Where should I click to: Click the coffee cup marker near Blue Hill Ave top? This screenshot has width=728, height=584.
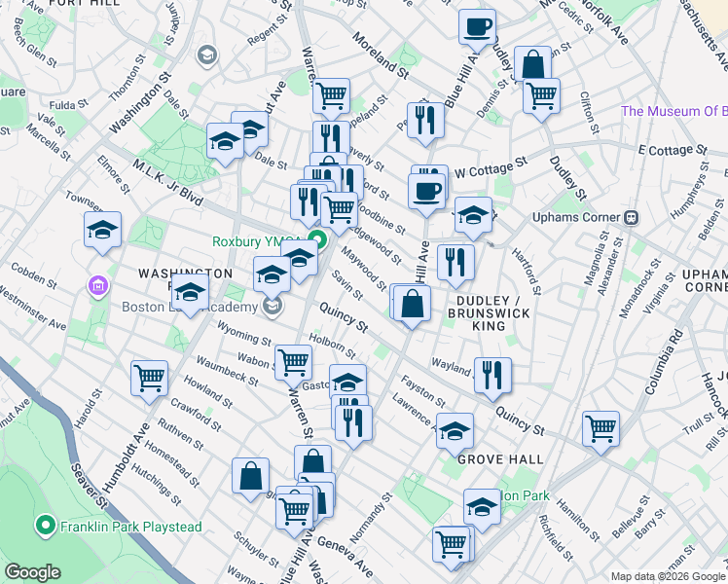tap(477, 28)
